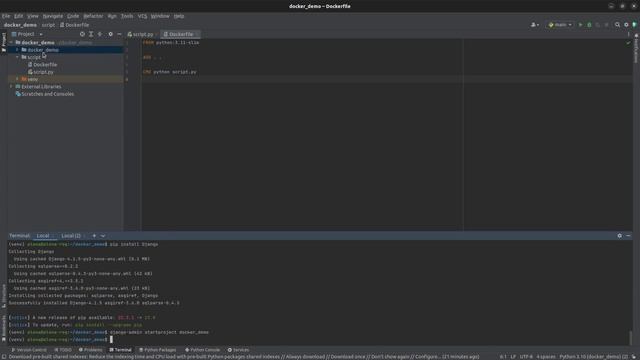Select Scratches and Consoles
This screenshot has height=360, width=640.
pos(44,94)
